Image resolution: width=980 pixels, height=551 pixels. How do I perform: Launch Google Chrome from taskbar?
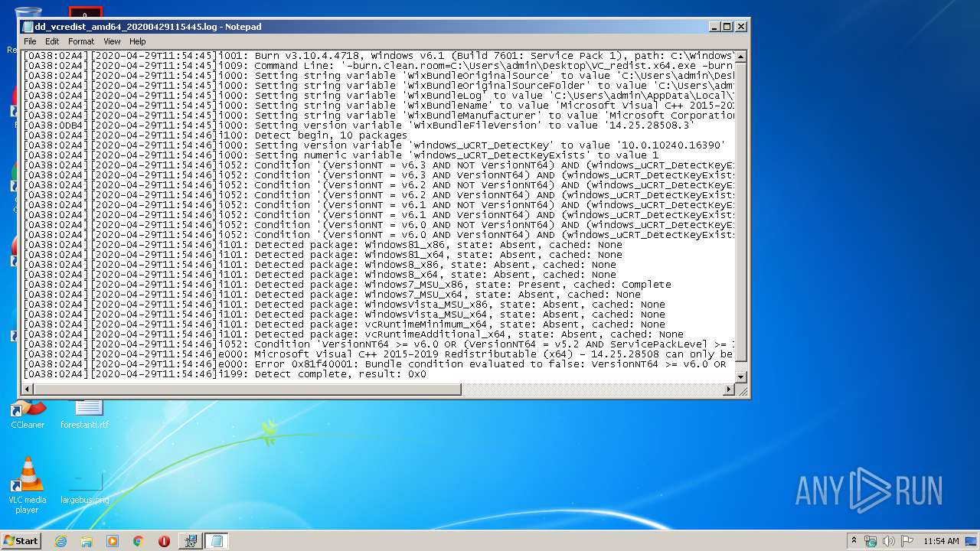tap(138, 541)
